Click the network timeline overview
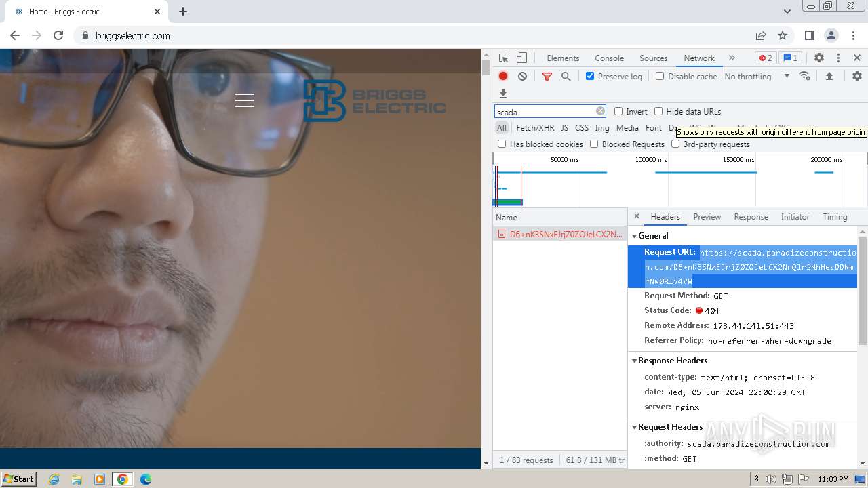 tap(679, 180)
